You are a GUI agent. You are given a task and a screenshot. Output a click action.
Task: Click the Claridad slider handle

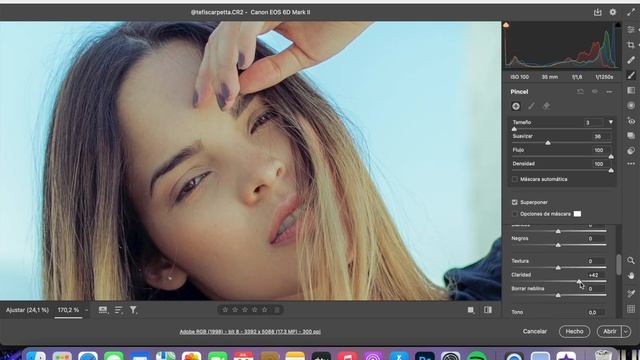point(579,282)
